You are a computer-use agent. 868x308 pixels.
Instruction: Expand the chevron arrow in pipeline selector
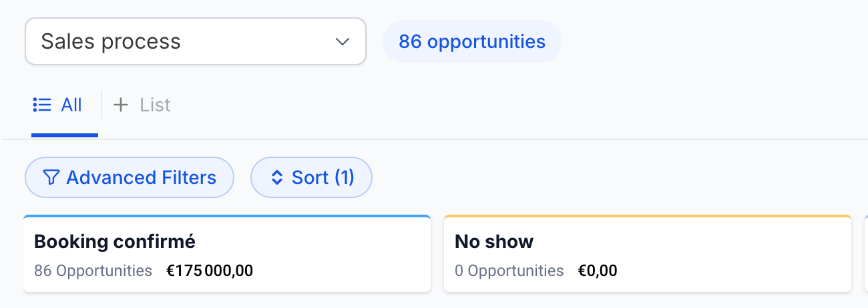(343, 41)
